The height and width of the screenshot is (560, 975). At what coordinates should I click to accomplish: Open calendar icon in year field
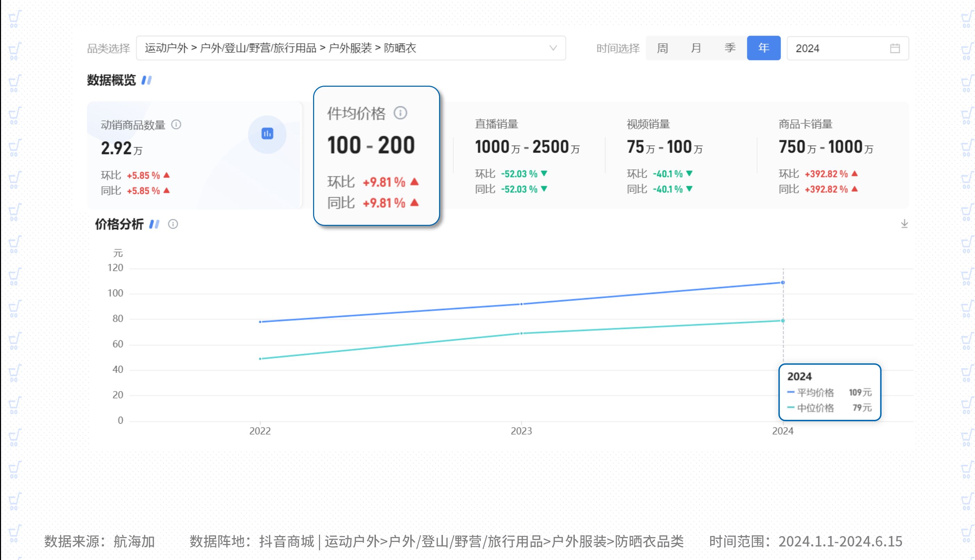pyautogui.click(x=894, y=49)
